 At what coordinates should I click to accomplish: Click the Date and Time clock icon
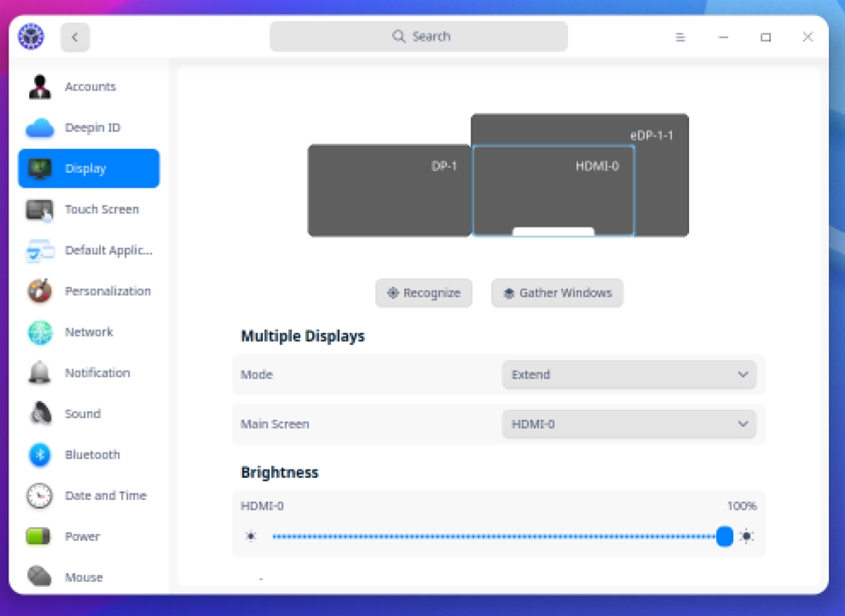pyautogui.click(x=39, y=495)
